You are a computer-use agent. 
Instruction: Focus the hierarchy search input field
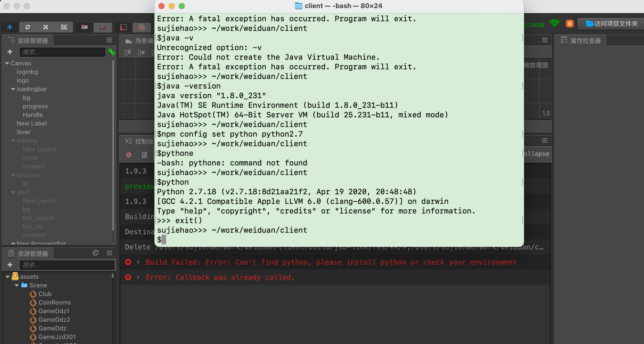[62, 52]
